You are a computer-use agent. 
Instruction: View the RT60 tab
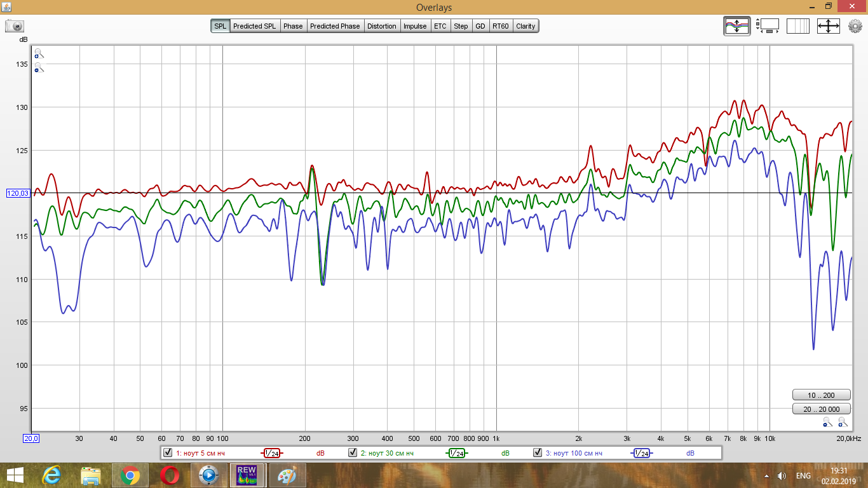pyautogui.click(x=501, y=26)
